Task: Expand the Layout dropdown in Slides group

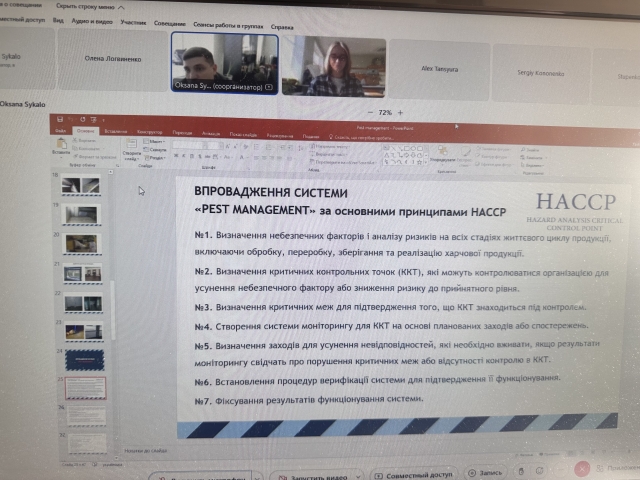Action: tap(154, 141)
